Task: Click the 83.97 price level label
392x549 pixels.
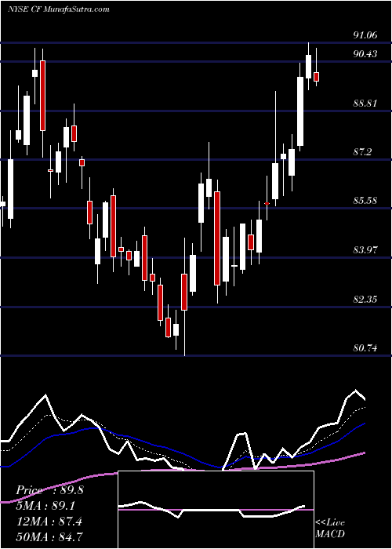Action: point(365,250)
